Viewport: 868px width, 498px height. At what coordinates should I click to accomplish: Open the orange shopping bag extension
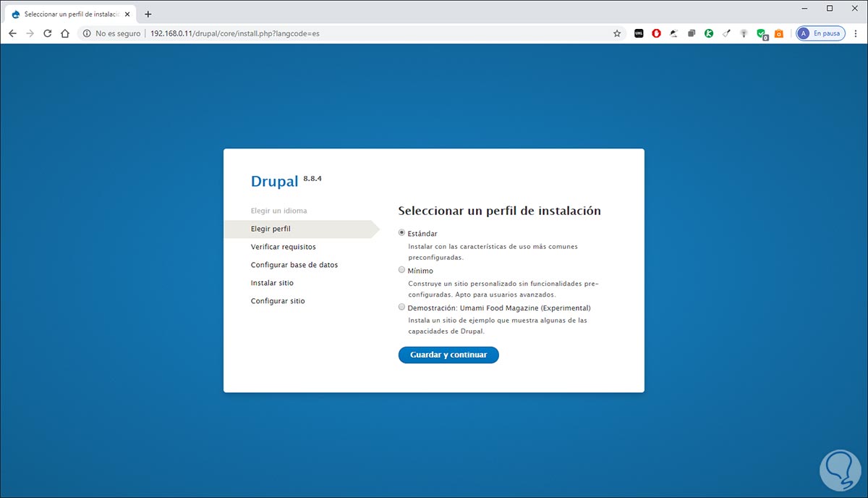[x=779, y=33]
